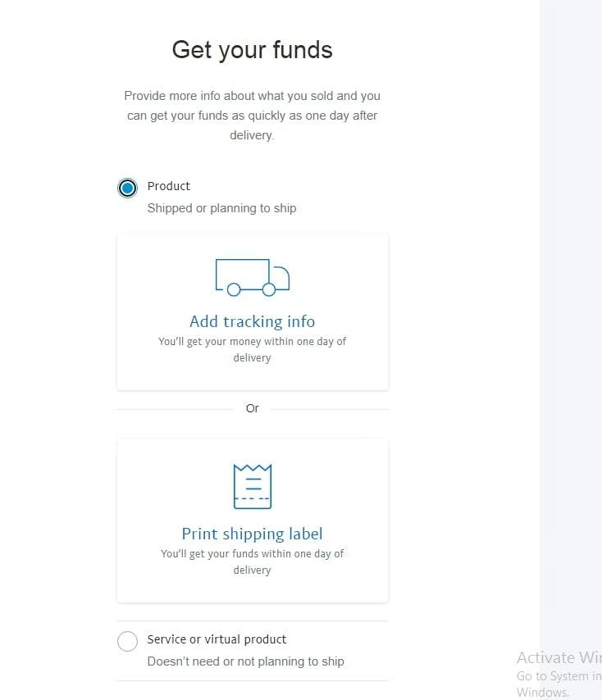Click the Activate Windows watermark text

tap(558, 657)
